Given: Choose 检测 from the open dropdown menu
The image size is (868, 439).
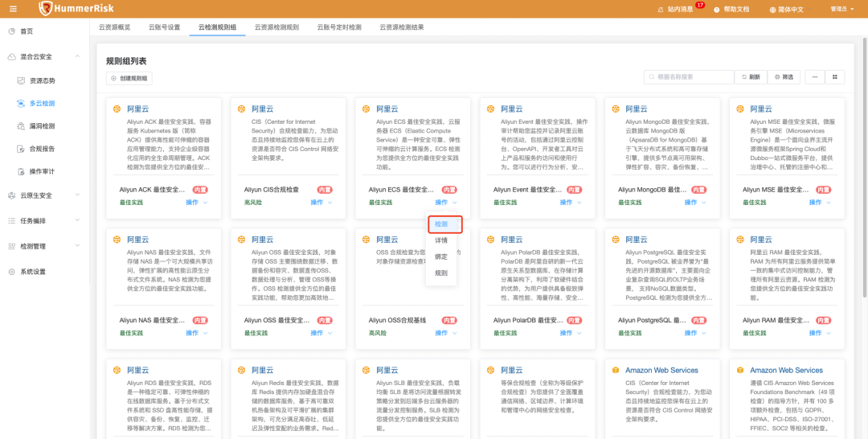Looking at the screenshot, I should 441,224.
